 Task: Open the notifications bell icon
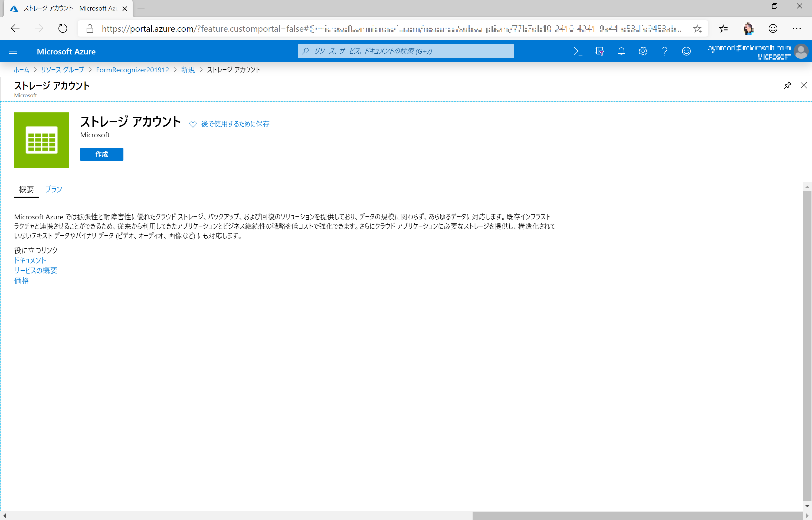pyautogui.click(x=621, y=51)
